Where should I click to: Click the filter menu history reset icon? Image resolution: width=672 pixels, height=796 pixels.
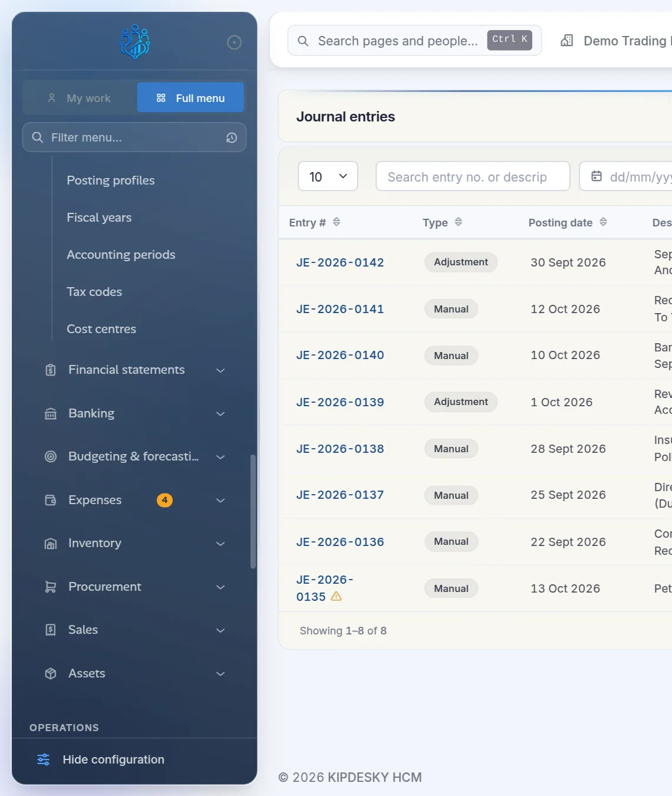click(x=232, y=137)
